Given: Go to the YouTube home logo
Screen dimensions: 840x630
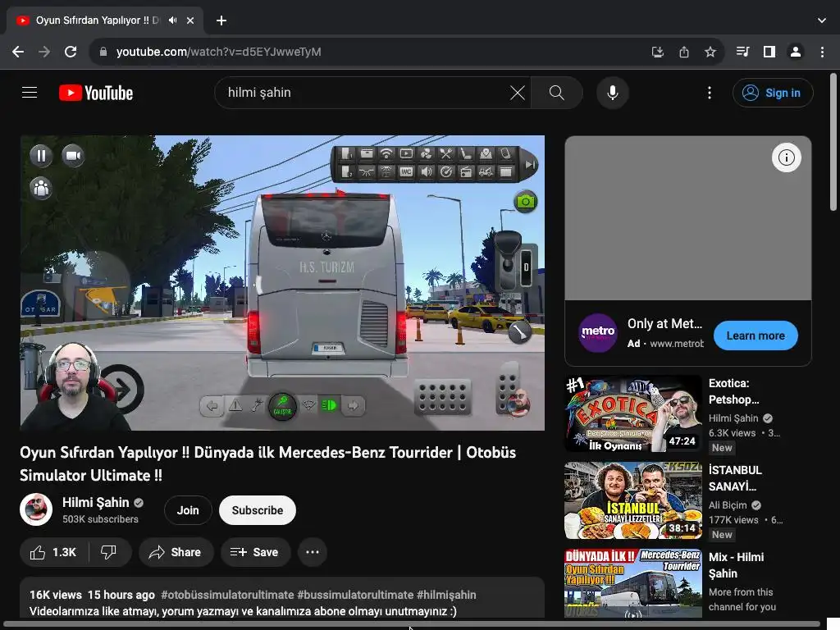Looking at the screenshot, I should pos(96,93).
